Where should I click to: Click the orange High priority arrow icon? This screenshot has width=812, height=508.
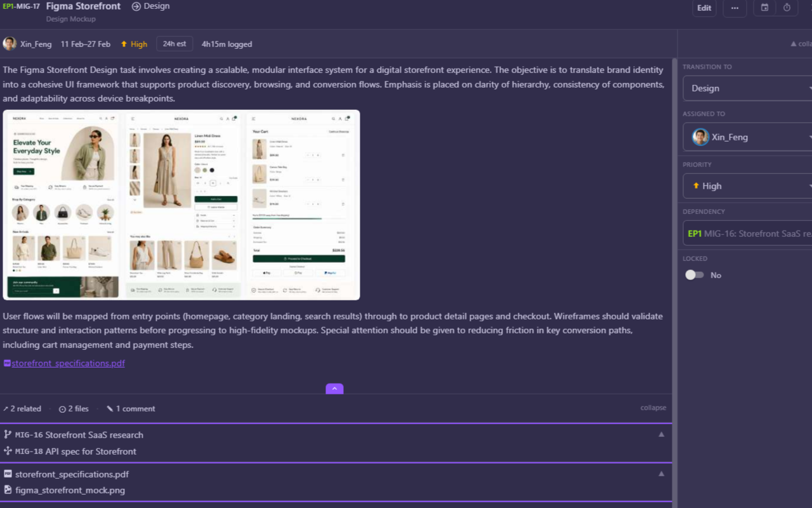pos(124,44)
